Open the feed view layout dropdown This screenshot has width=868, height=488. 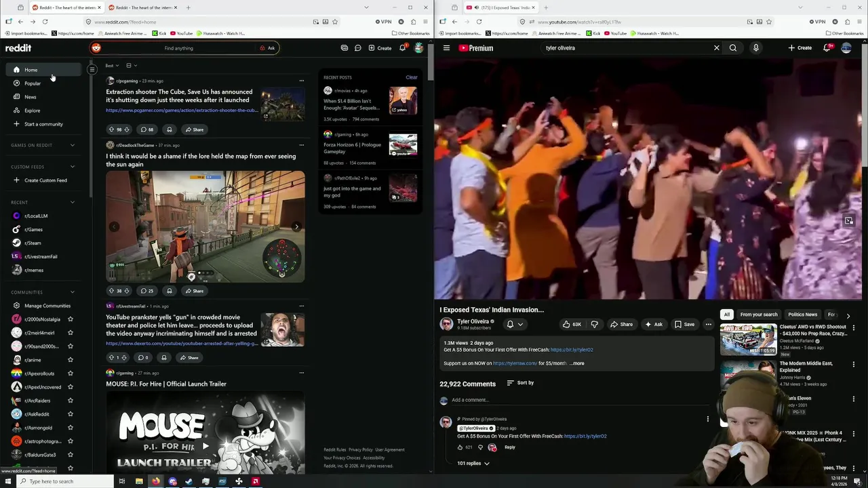click(x=132, y=66)
